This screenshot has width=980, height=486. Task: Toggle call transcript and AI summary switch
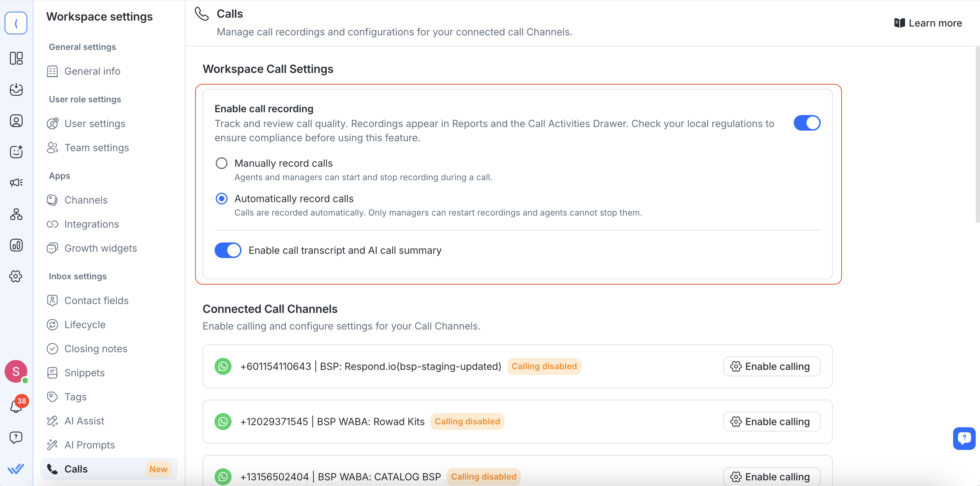(228, 250)
